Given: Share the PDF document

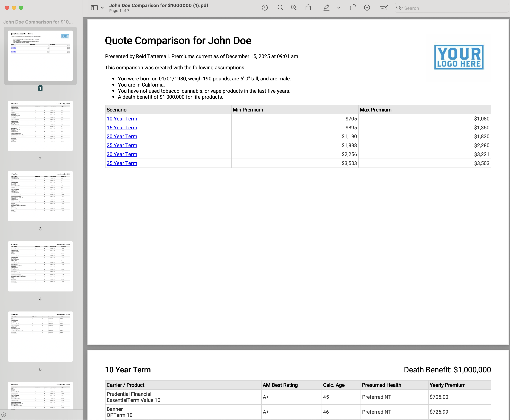Looking at the screenshot, I should [x=308, y=8].
